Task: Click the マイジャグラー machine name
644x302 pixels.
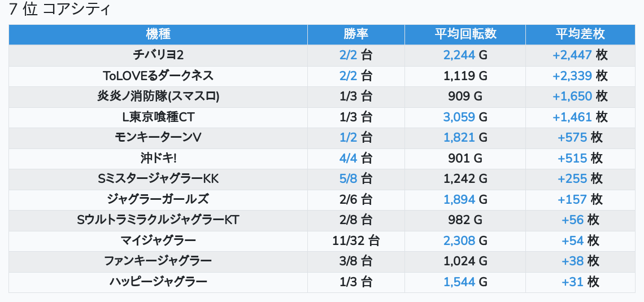Action: click(158, 241)
